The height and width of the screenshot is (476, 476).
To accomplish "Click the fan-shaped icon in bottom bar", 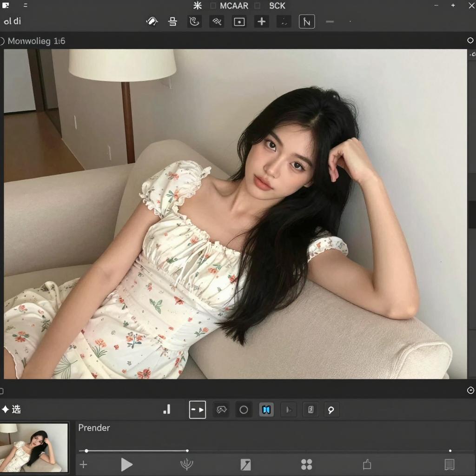I will (186, 464).
